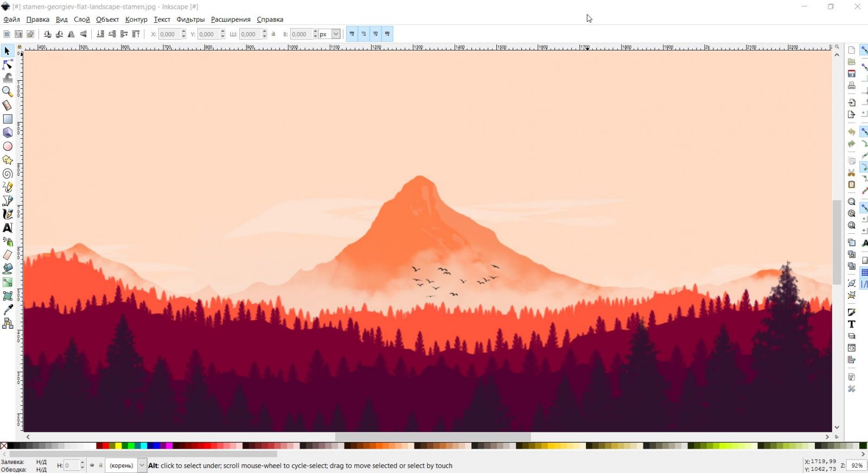Open the Файл menu
868x473 pixels.
coord(11,20)
